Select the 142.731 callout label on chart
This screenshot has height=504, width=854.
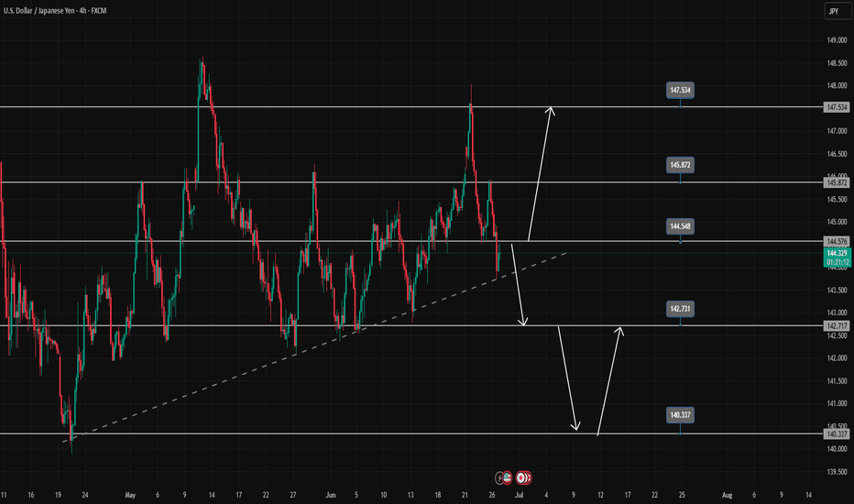680,309
